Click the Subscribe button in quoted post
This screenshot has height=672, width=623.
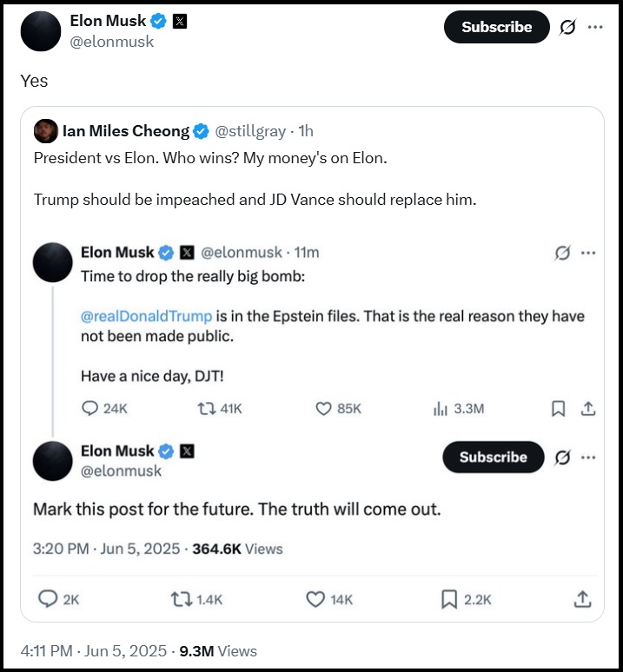[493, 457]
